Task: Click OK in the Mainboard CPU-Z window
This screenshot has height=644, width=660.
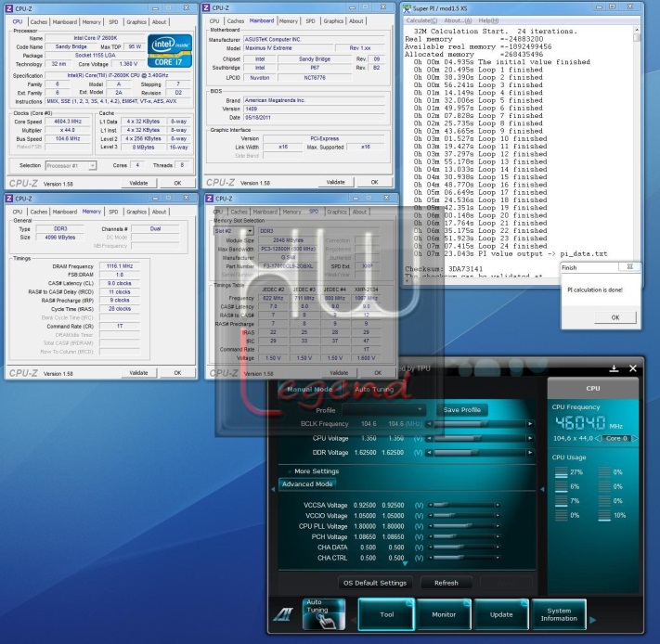Action: coord(374,182)
